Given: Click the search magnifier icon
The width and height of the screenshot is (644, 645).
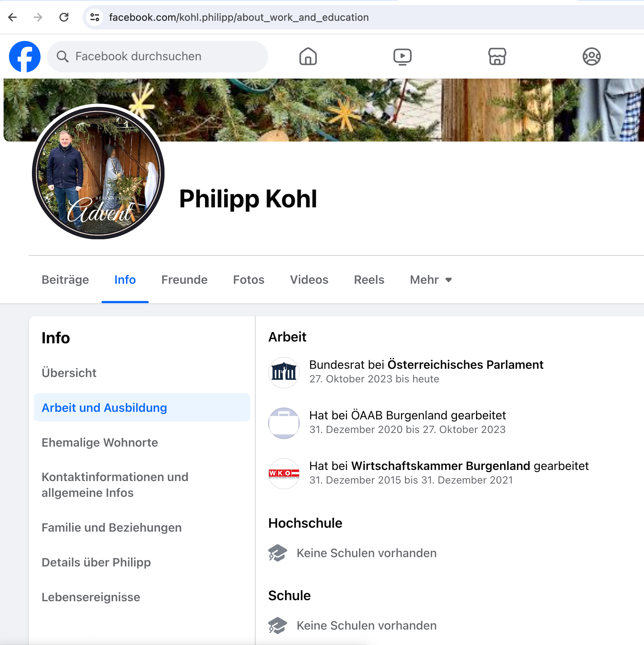Looking at the screenshot, I should click(x=62, y=57).
